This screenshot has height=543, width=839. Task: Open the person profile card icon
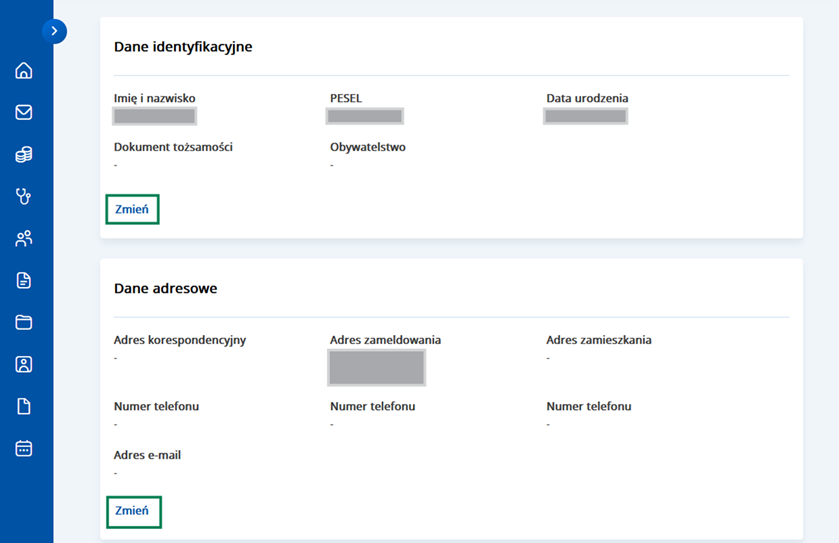(24, 364)
